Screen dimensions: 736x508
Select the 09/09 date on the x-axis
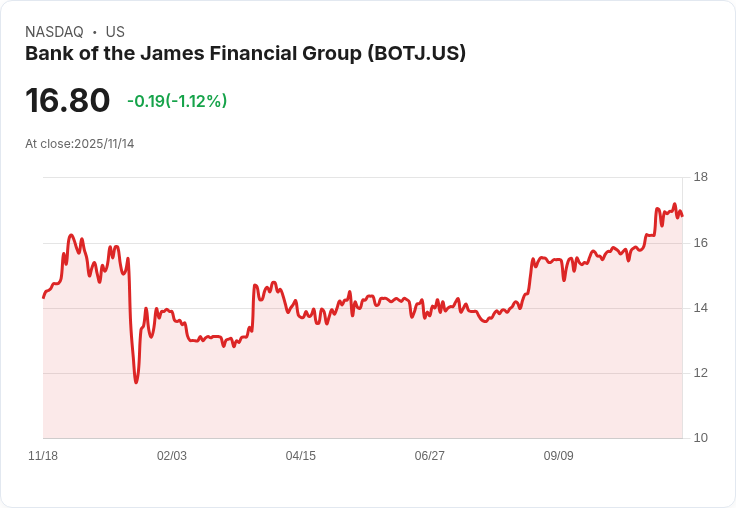point(558,456)
